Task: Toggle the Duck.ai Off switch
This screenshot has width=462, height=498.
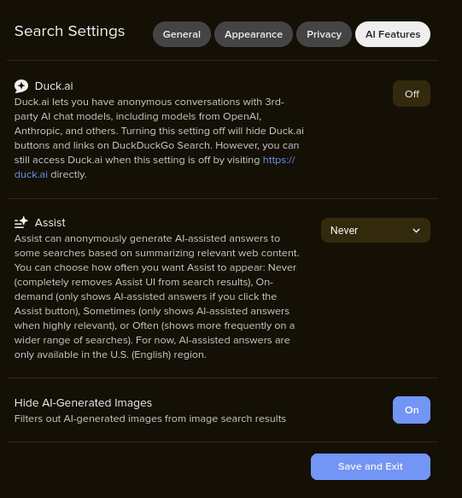Action: pos(411,94)
